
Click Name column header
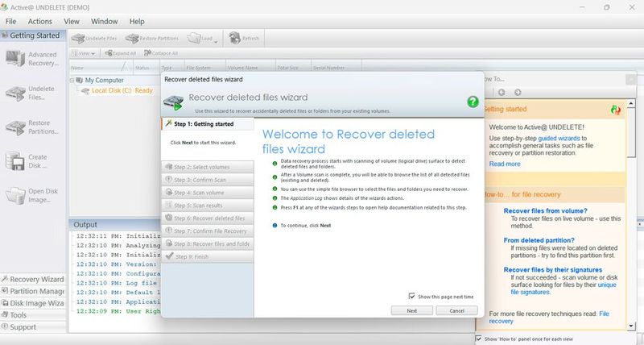pyautogui.click(x=101, y=68)
